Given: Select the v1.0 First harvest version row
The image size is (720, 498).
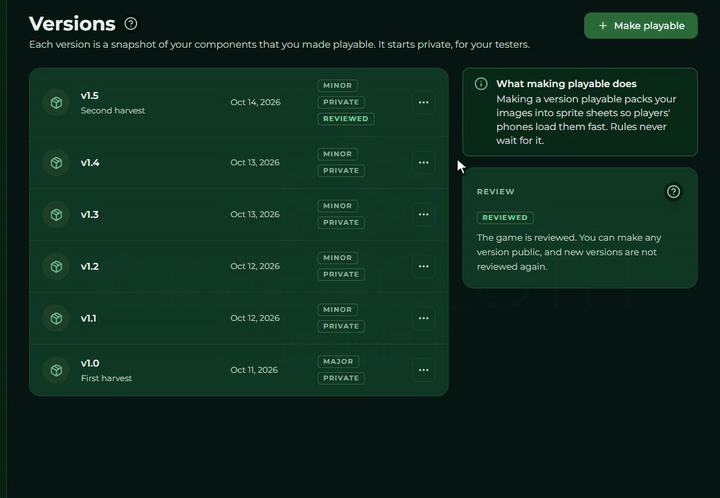Looking at the screenshot, I should pos(239,370).
